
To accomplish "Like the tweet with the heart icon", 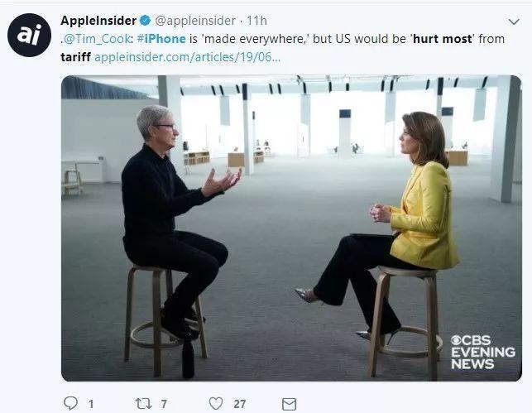I will (216, 403).
